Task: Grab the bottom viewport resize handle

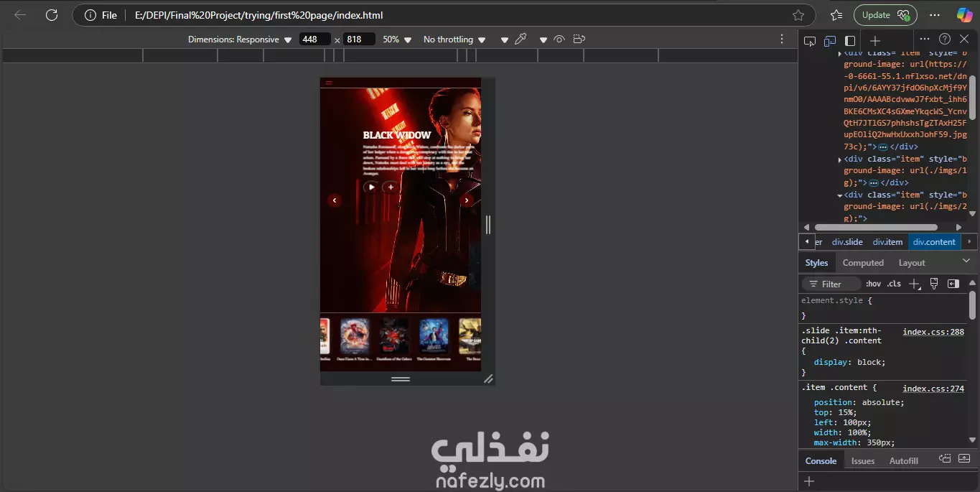Action: [401, 379]
